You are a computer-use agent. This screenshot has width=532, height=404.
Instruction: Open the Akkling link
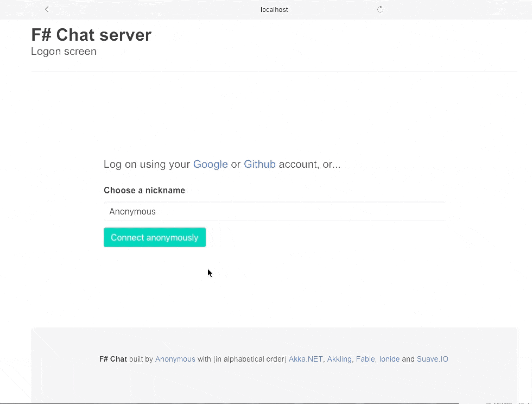point(339,359)
